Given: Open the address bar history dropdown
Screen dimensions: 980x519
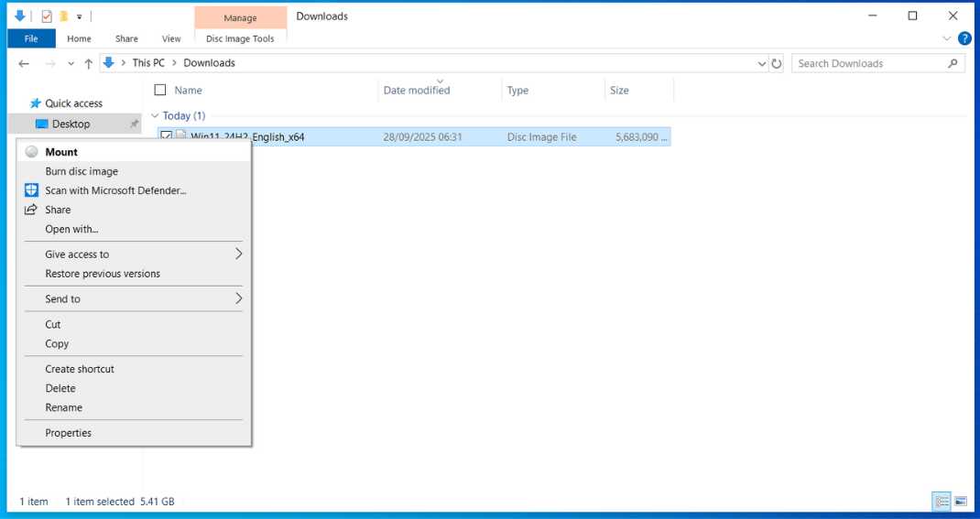Looking at the screenshot, I should (762, 63).
